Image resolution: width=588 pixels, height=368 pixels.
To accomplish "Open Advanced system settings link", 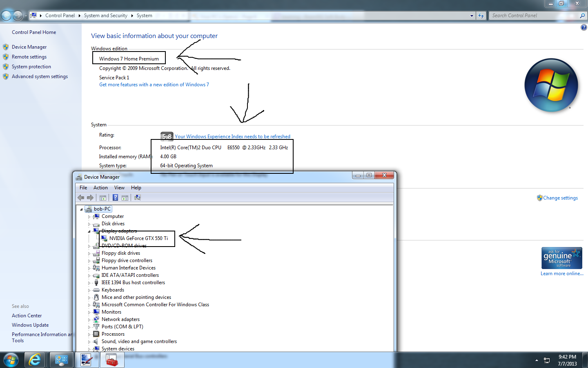I will coord(40,76).
